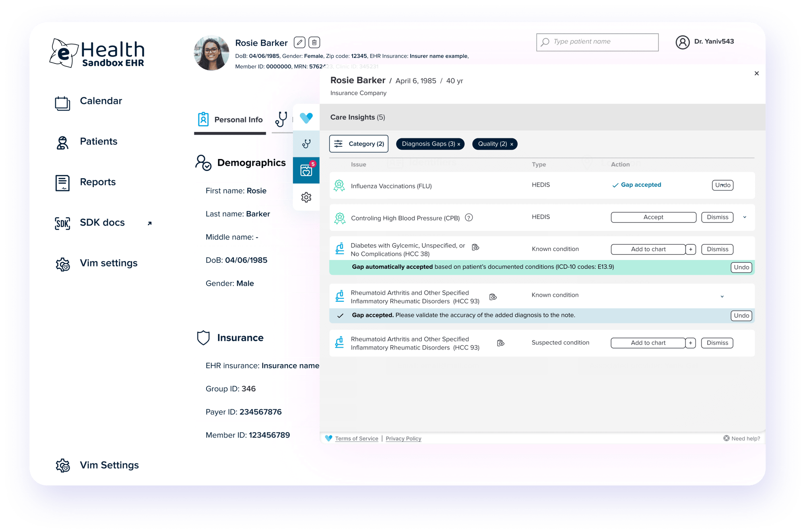Viewport: 805px width, 532px height.
Task: Undo the Influenza Vaccinations accepted gap
Action: tap(722, 185)
